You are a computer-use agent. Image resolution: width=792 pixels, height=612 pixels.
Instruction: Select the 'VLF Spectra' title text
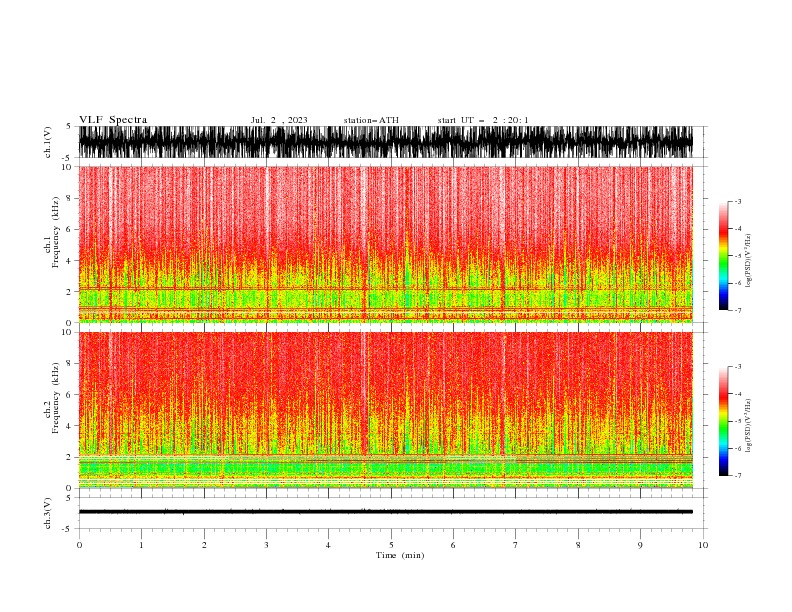click(x=113, y=120)
